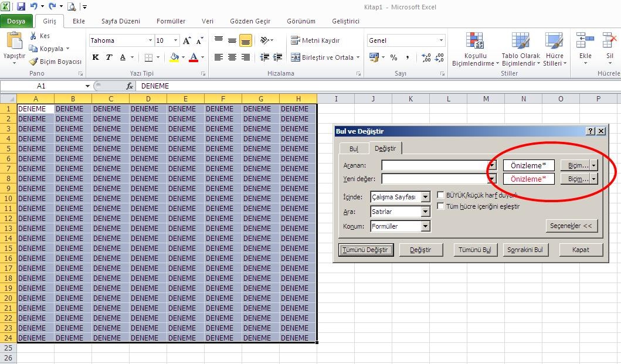Screen dimensions: 621x364
Task: Open the Formüller ribbon tab
Action: 171,21
